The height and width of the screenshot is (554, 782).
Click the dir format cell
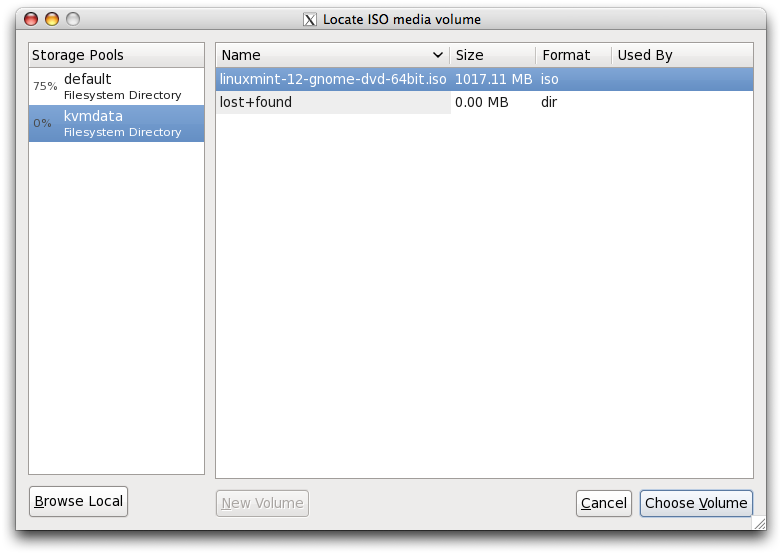tap(549, 102)
